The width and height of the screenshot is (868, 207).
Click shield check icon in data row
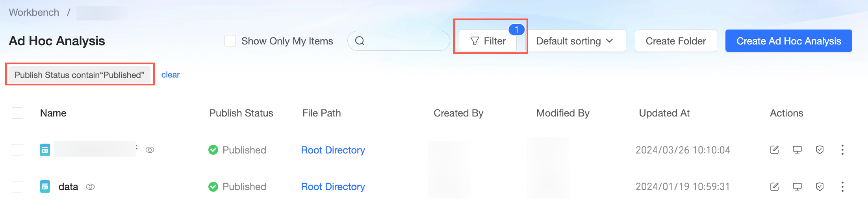tap(820, 187)
